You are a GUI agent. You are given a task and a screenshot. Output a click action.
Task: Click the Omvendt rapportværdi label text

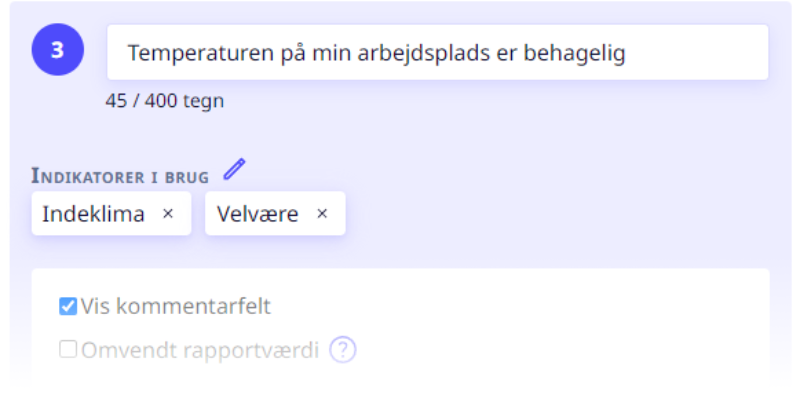pyautogui.click(x=200, y=350)
